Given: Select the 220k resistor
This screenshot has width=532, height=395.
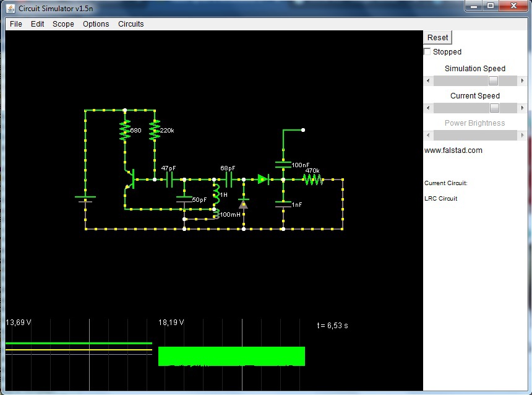Looking at the screenshot, I should tap(155, 131).
